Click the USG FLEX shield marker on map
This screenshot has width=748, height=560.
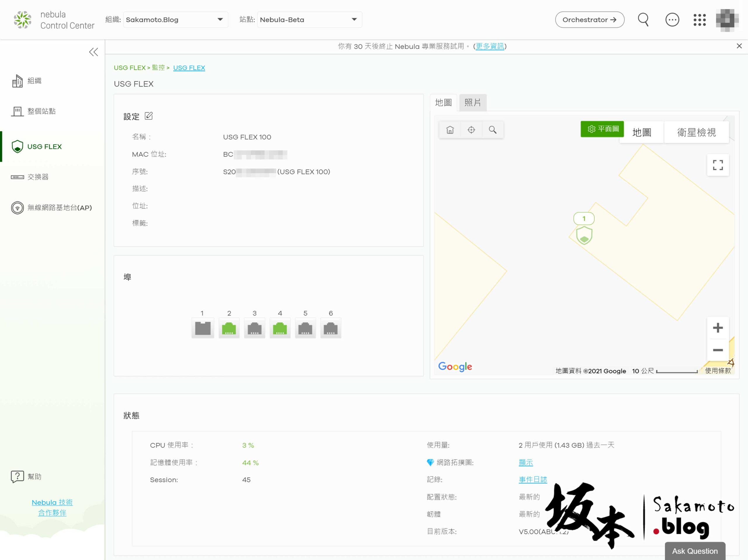[584, 235]
